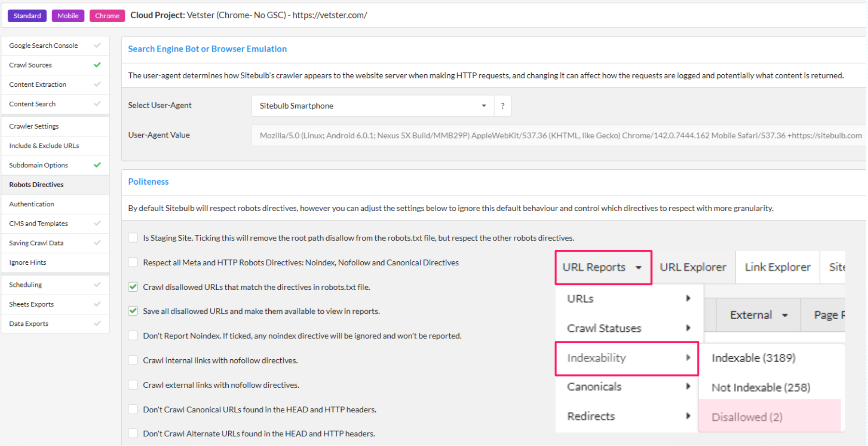The image size is (868, 446).
Task: Click the submenu arrow next to Indexability
Action: pos(689,358)
